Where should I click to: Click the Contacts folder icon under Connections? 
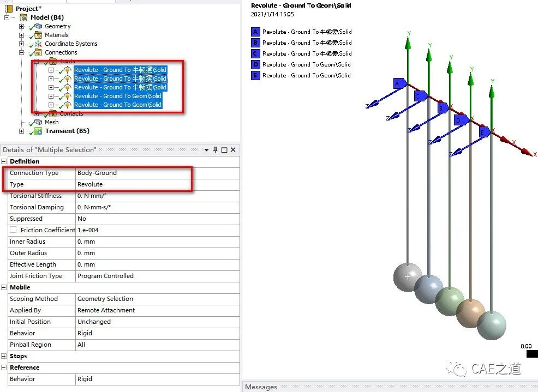pyautogui.click(x=52, y=113)
